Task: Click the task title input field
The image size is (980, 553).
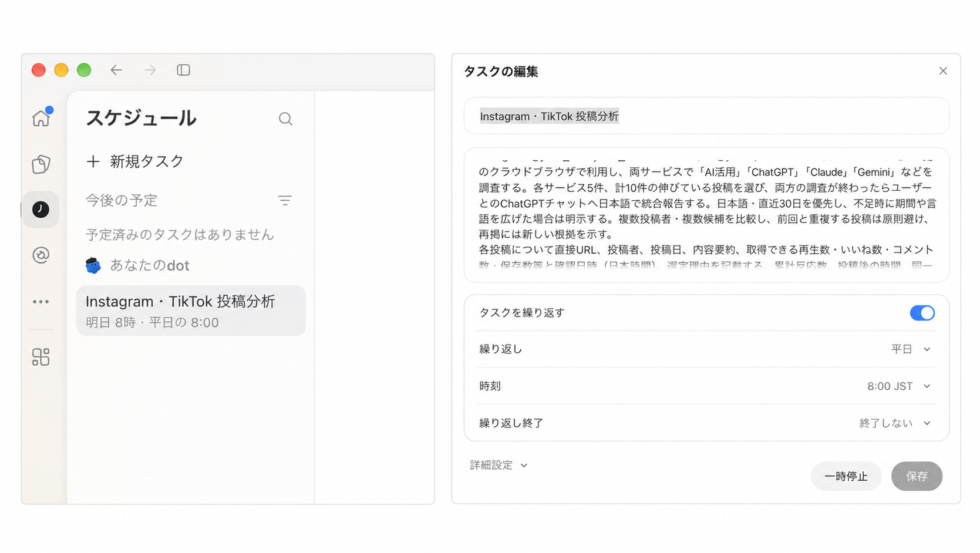Action: click(706, 116)
